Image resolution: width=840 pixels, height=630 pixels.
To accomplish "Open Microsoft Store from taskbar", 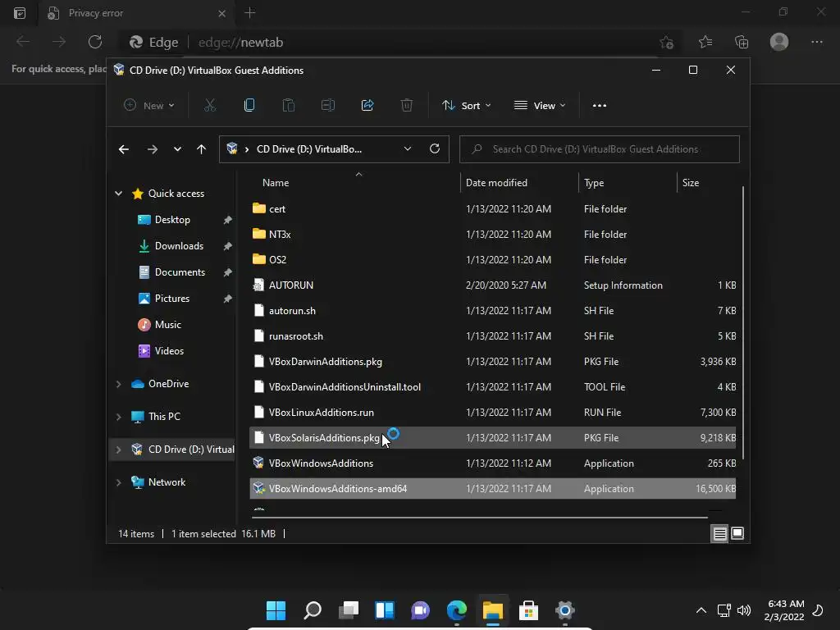I will click(529, 610).
